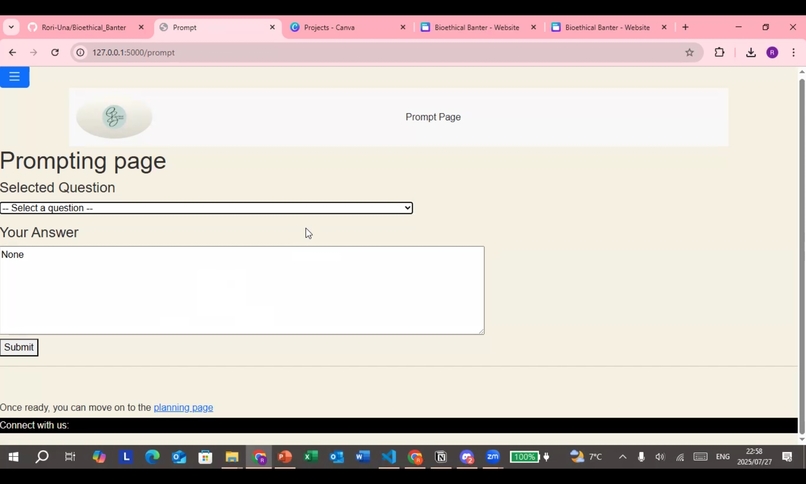Close the last Bioethical Banter - Website tab
806x484 pixels.
[664, 27]
